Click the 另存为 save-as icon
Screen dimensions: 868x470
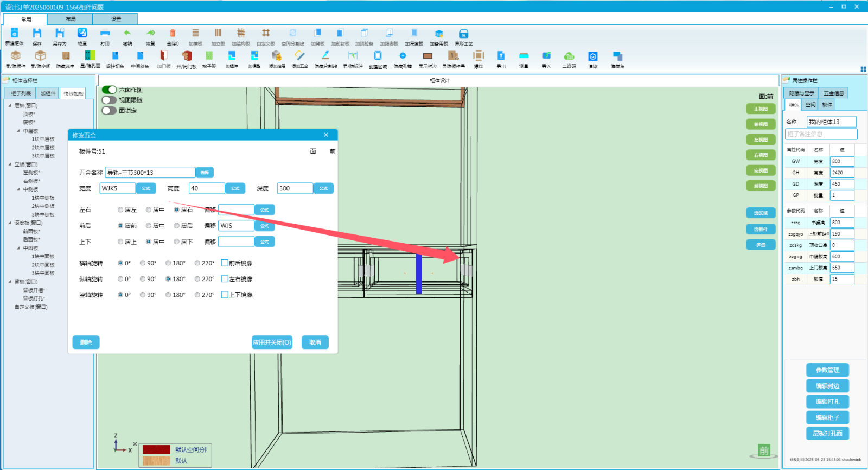click(x=60, y=34)
